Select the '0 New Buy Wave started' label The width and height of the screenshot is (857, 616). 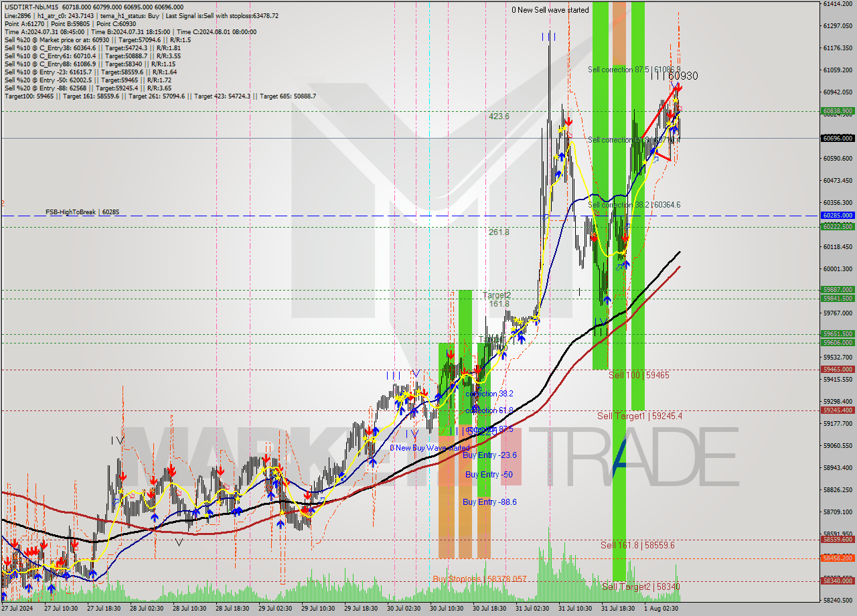coord(431,448)
